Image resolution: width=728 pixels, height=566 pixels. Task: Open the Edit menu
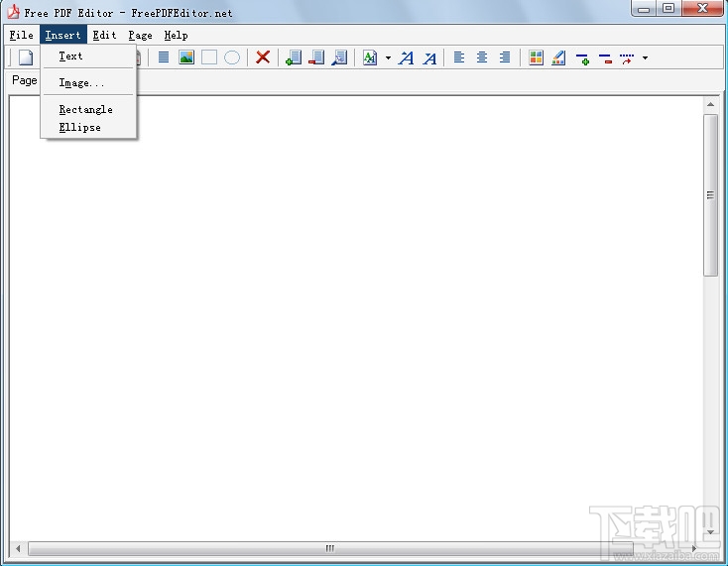pos(104,36)
